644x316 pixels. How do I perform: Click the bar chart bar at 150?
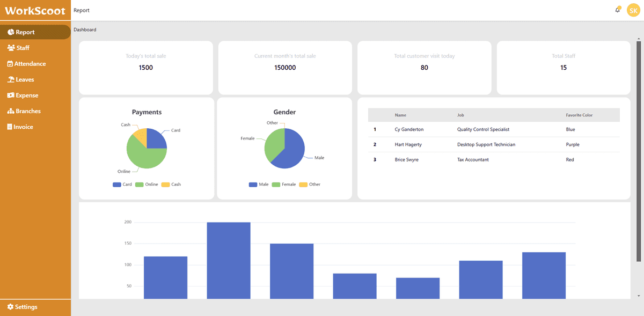[291, 271]
